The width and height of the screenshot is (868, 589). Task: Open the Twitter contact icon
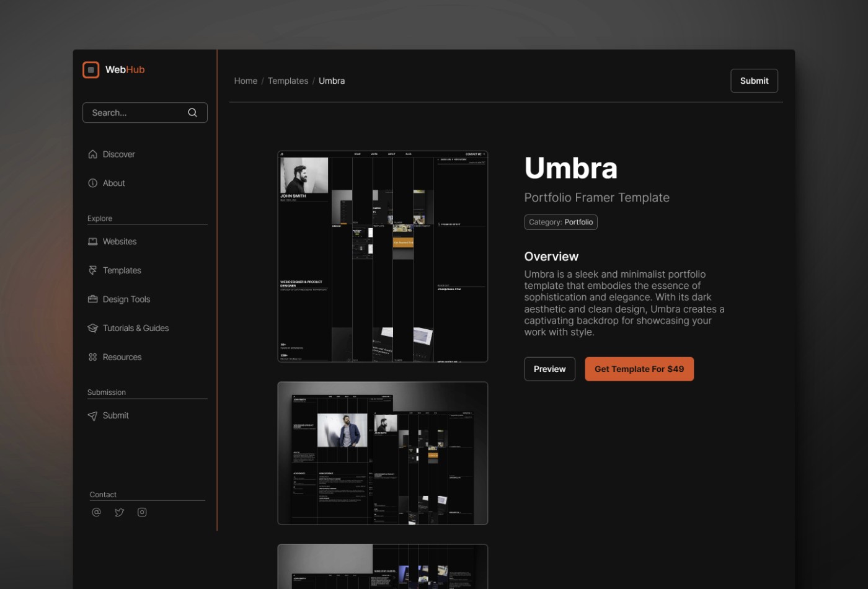coord(119,512)
